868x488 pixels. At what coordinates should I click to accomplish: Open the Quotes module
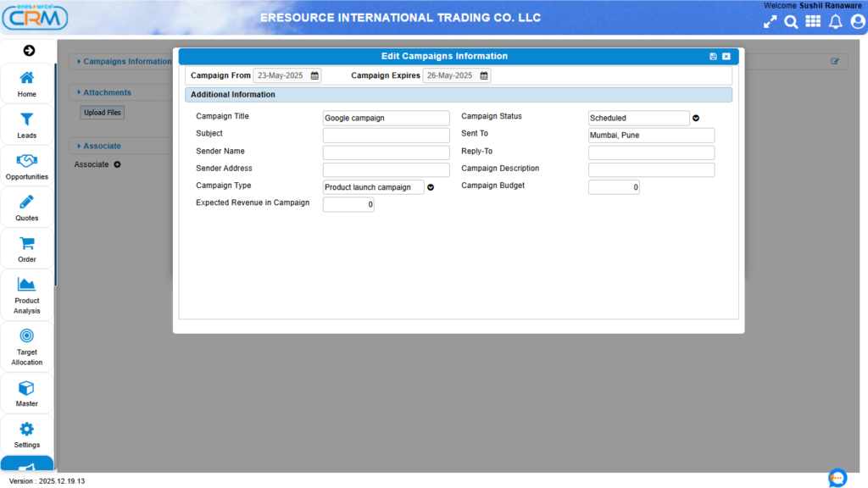[27, 208]
